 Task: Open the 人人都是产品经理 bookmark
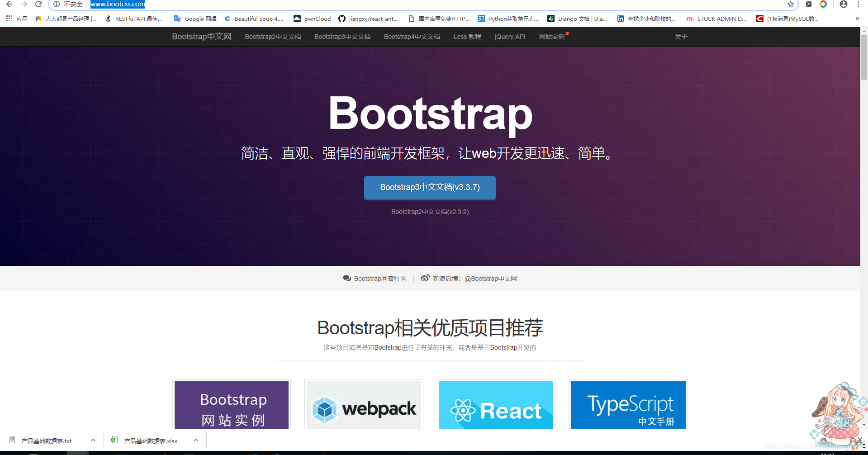tap(66, 19)
